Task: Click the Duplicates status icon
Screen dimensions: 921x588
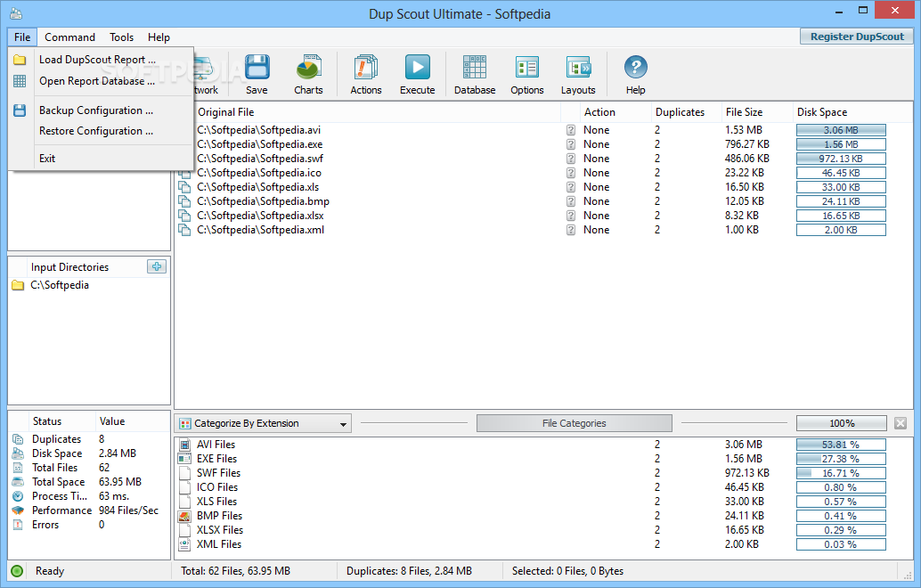Action: coord(18,439)
